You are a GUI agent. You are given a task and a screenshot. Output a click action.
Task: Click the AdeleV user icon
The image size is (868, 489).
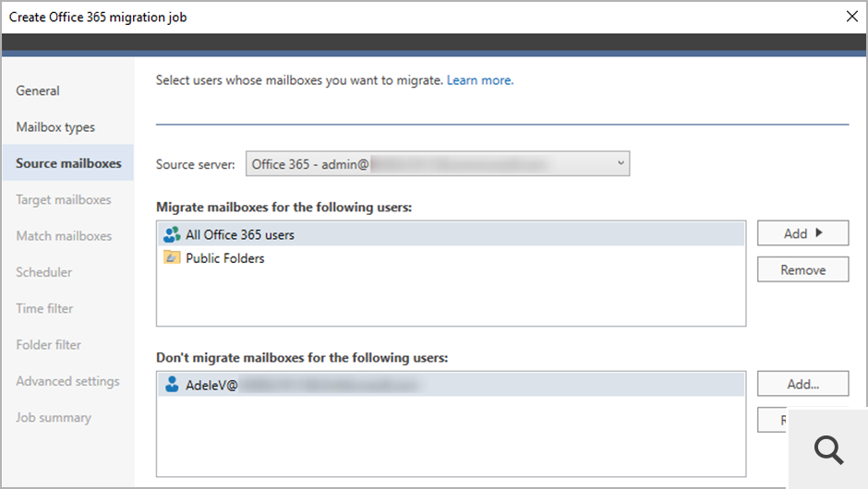pos(172,385)
